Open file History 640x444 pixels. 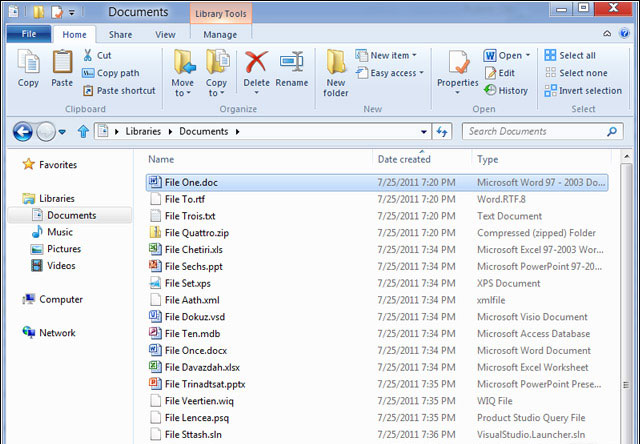point(506,91)
